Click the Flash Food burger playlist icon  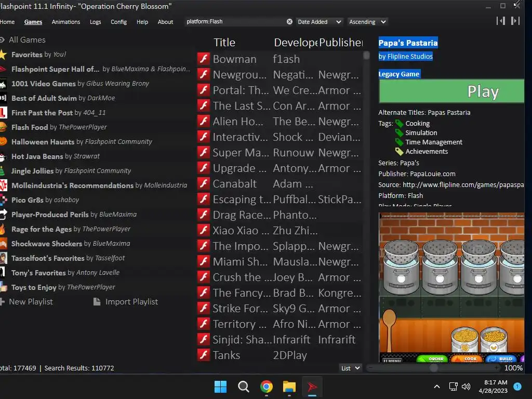pos(3,127)
